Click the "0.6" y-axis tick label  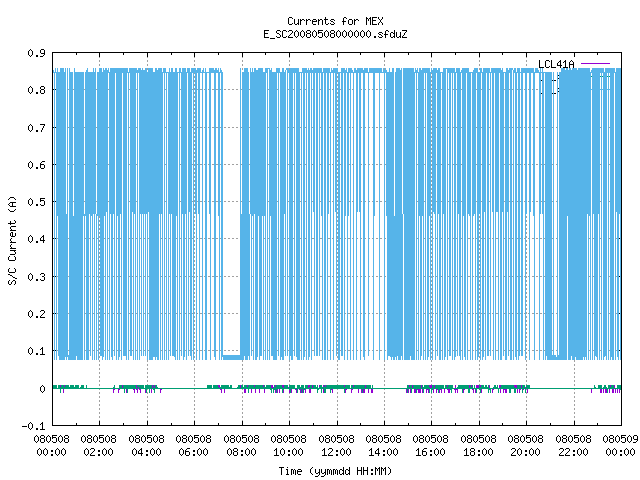point(37,165)
